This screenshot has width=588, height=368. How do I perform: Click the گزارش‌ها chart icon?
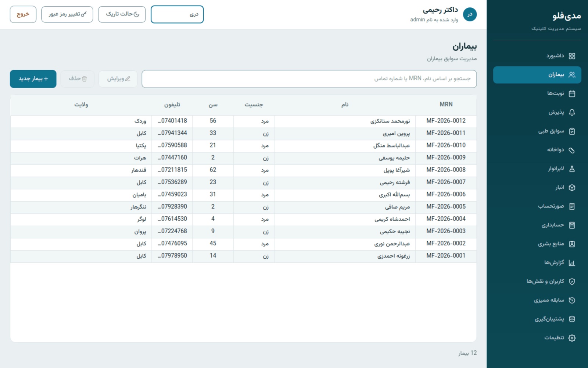coord(572,262)
